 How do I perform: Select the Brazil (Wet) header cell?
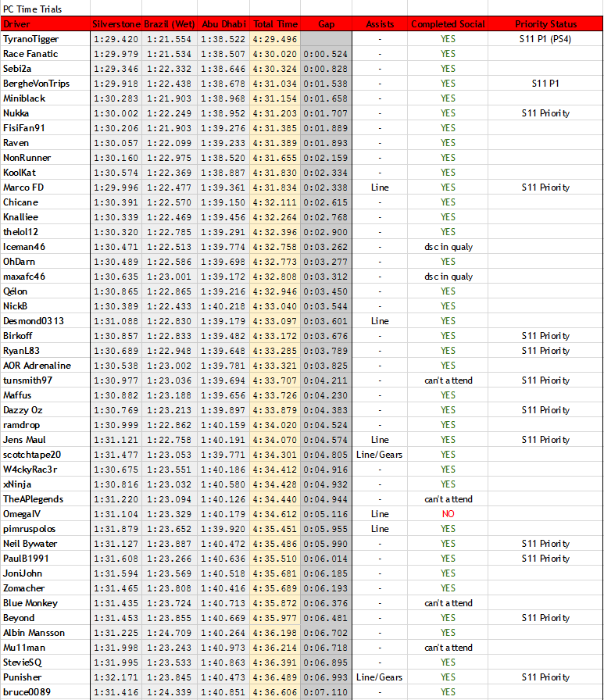pyautogui.click(x=170, y=24)
